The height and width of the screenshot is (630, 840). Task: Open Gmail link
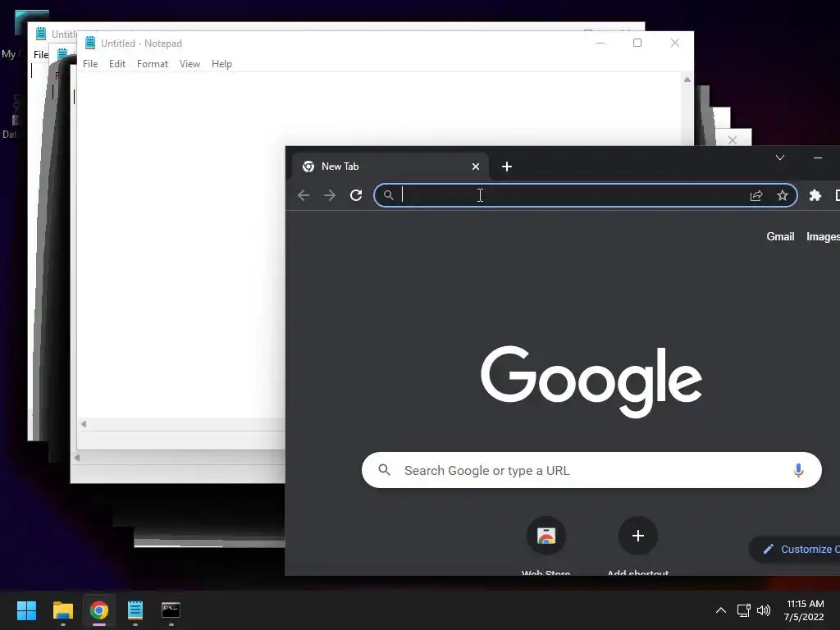click(780, 237)
